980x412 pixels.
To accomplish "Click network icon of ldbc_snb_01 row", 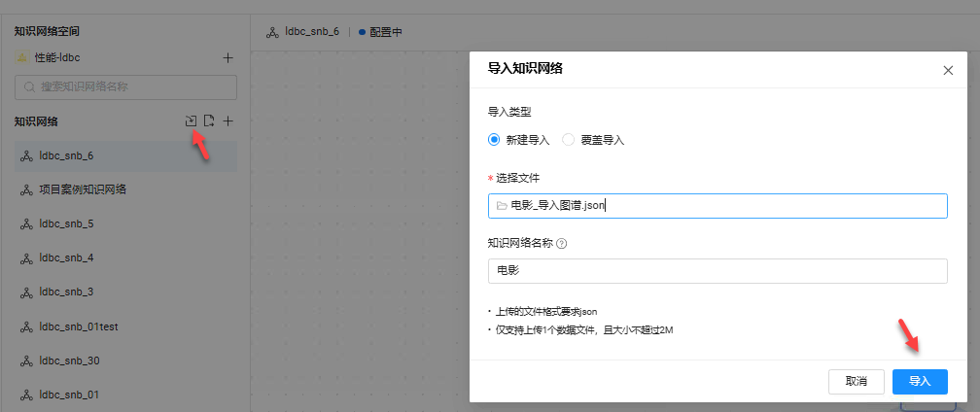I will [x=26, y=395].
